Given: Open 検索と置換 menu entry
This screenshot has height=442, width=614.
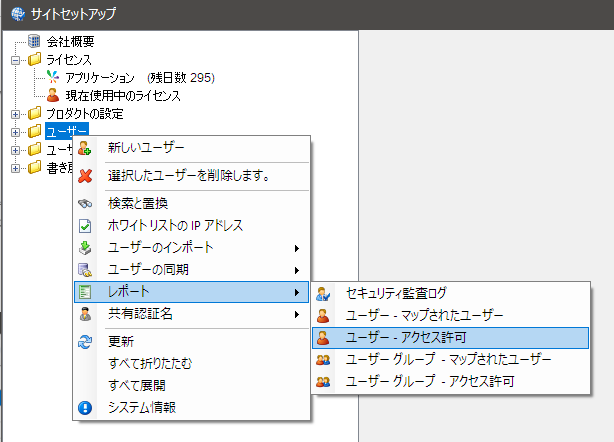Looking at the screenshot, I should click(x=191, y=204).
